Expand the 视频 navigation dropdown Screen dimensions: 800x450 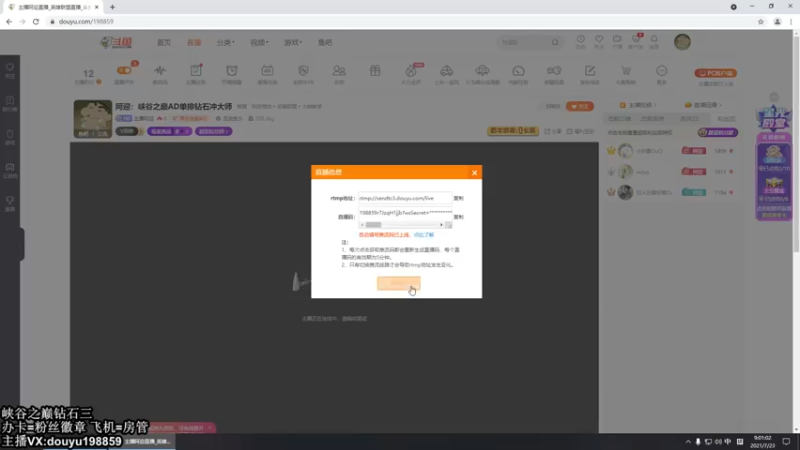(259, 42)
